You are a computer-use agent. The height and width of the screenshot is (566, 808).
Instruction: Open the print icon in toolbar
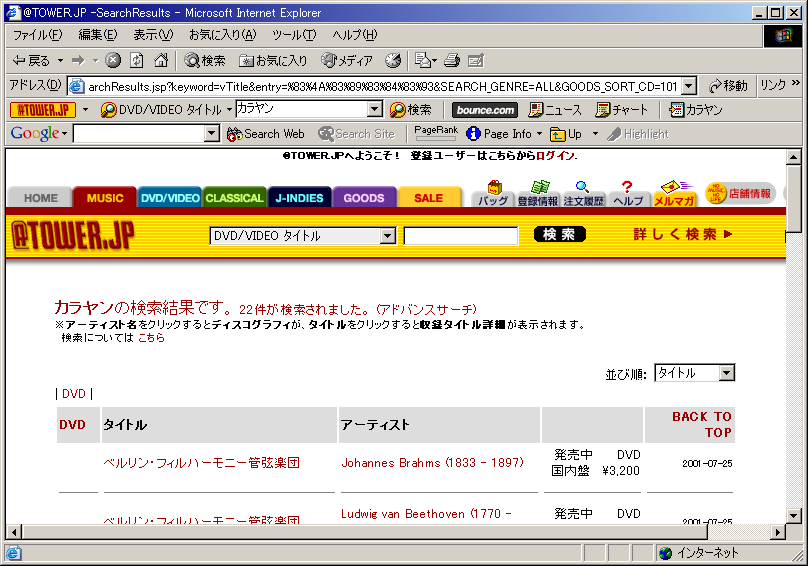pos(451,61)
